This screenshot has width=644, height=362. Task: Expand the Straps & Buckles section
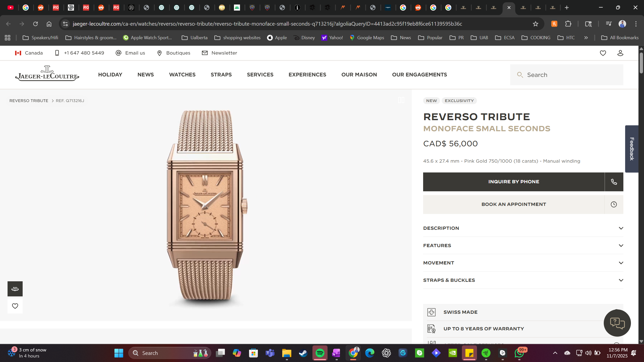coord(523,280)
